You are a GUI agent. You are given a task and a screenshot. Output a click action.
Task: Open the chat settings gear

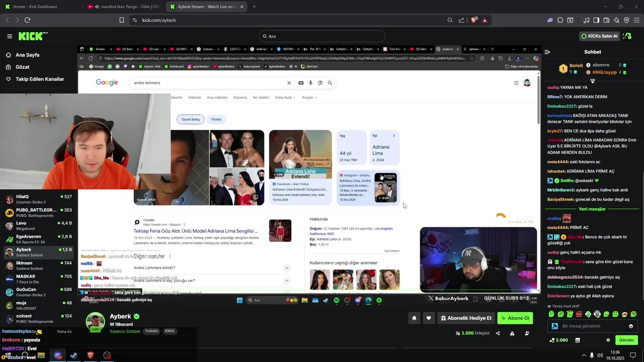(608, 340)
